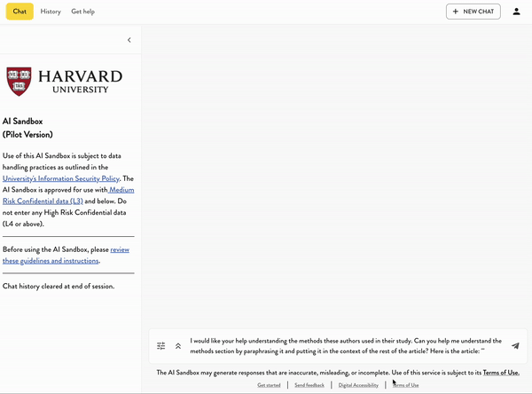Open the small Terms of Use footer link
This screenshot has height=394, width=532.
(x=406, y=385)
